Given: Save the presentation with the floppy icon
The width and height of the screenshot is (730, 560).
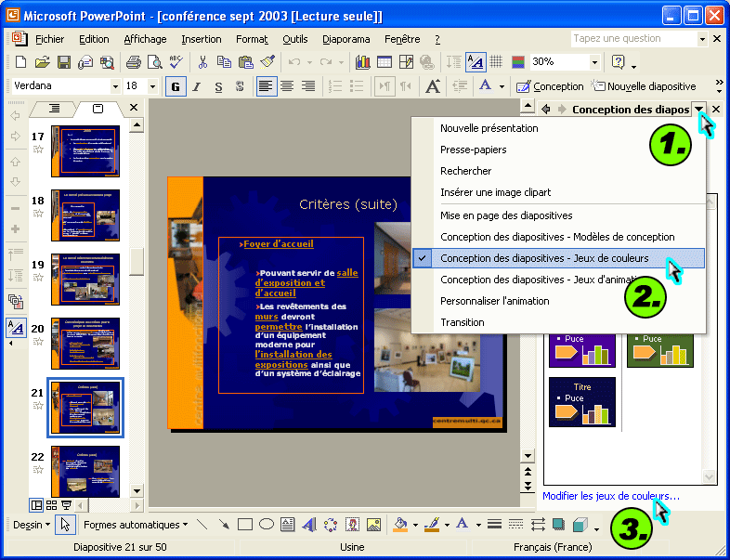Looking at the screenshot, I should [x=64, y=62].
